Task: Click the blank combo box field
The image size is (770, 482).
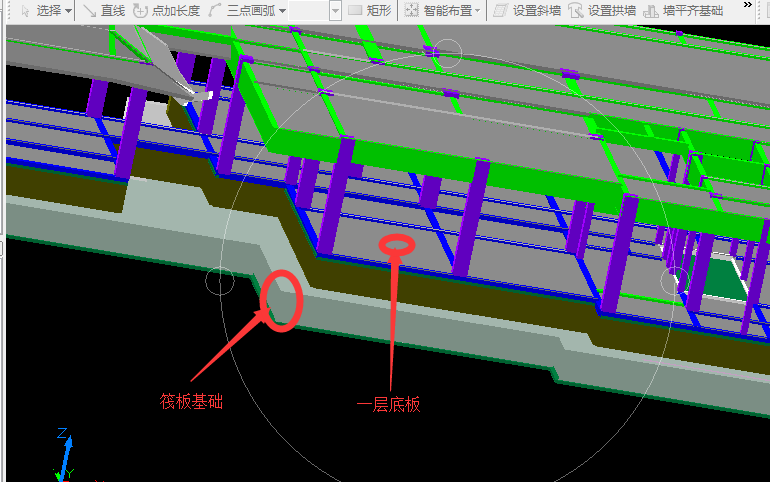Action: [x=309, y=11]
